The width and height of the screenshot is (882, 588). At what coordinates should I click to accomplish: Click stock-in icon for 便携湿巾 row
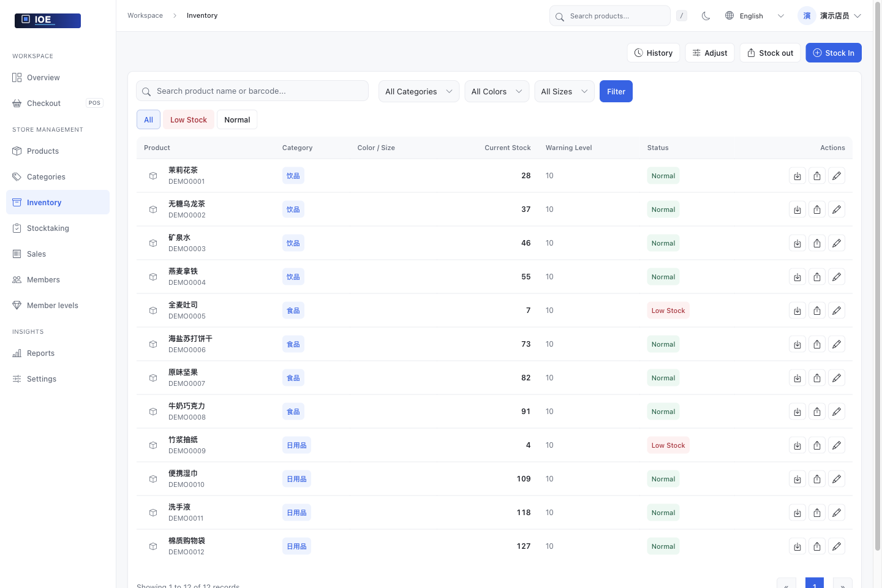(x=797, y=479)
